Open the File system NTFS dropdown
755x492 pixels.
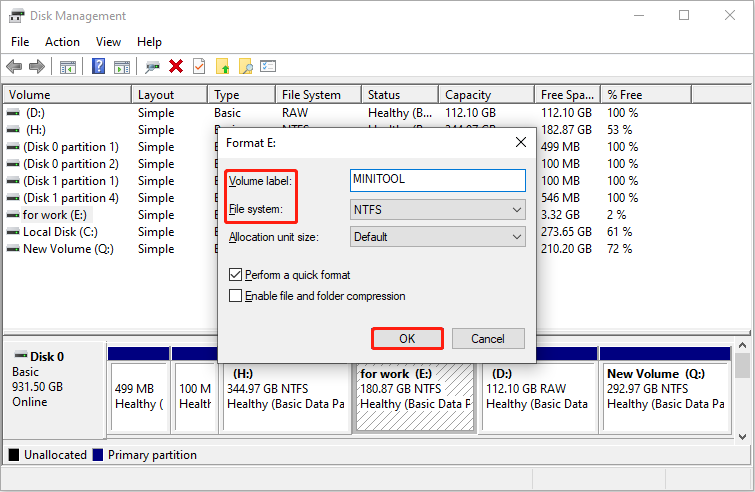coord(438,210)
